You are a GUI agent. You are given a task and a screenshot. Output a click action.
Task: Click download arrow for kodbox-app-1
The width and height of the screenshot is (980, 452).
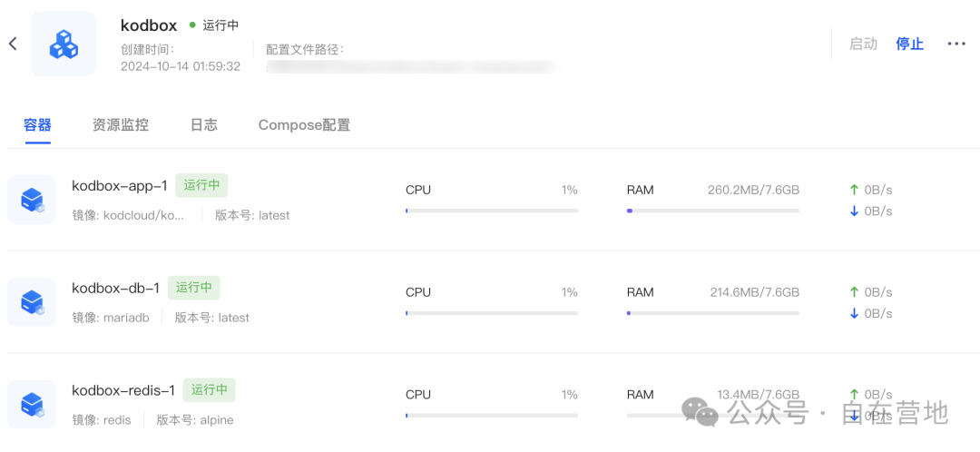pos(854,211)
